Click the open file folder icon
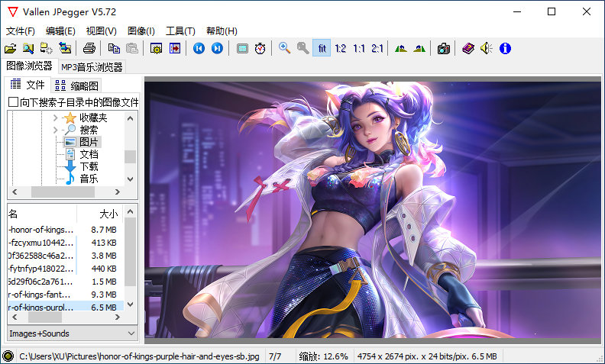Screen dimensions: 605x364 click(10, 49)
